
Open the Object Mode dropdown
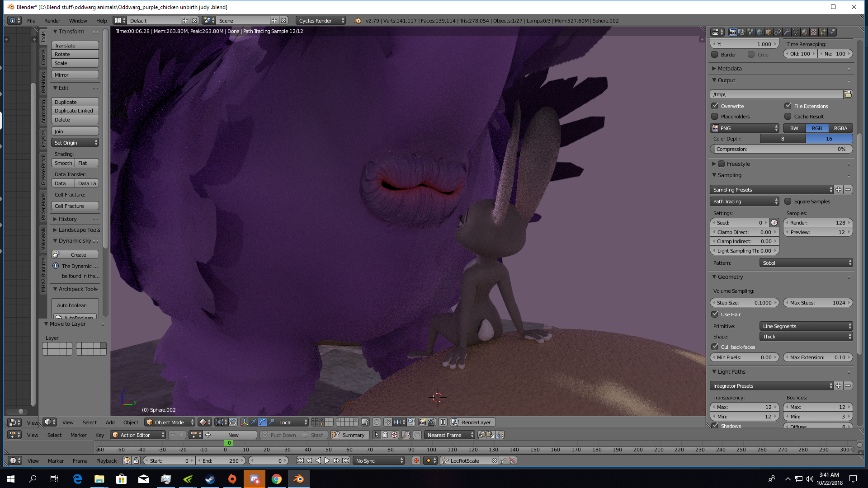point(170,422)
